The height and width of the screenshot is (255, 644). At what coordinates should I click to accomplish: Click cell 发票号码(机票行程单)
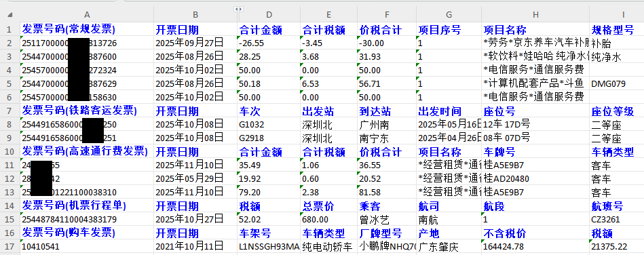pyautogui.click(x=87, y=205)
